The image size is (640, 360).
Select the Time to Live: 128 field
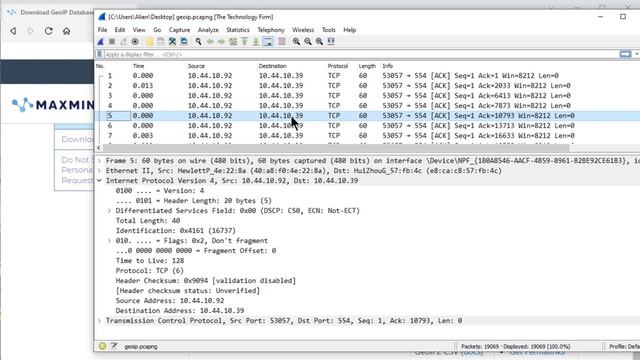coord(150,261)
